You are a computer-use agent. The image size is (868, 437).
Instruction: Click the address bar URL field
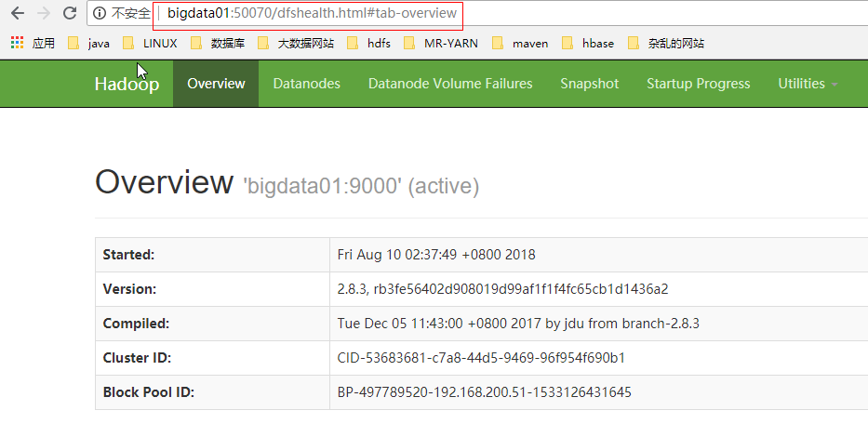coord(313,13)
